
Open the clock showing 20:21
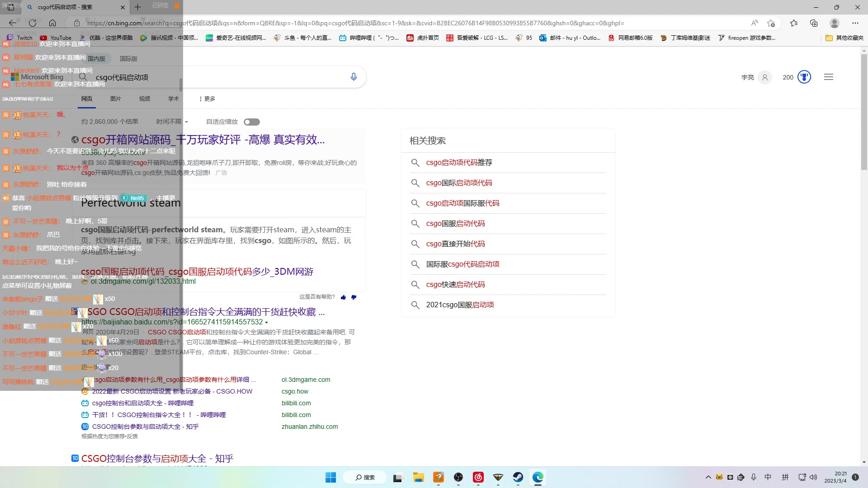pyautogui.click(x=835, y=477)
